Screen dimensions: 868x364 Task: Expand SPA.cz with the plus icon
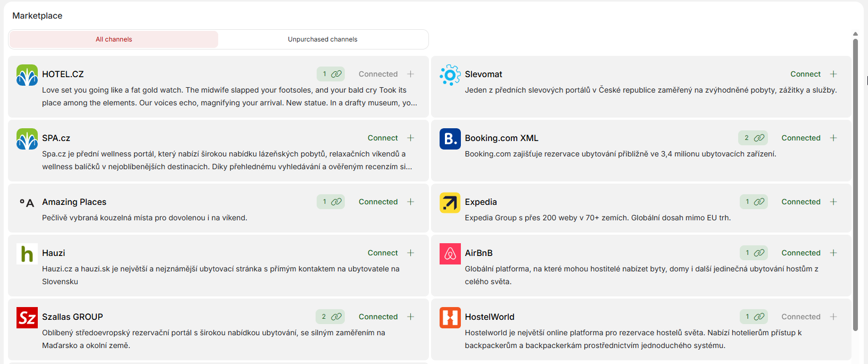(x=411, y=138)
